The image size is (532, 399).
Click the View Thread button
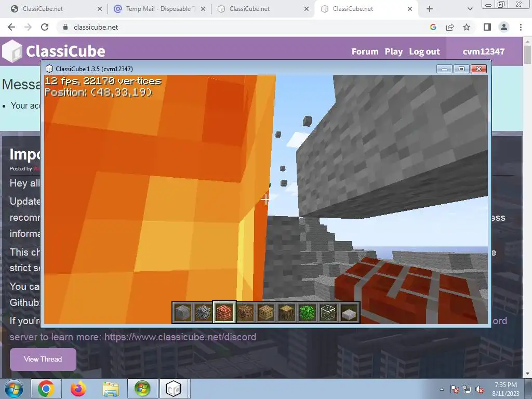43,359
